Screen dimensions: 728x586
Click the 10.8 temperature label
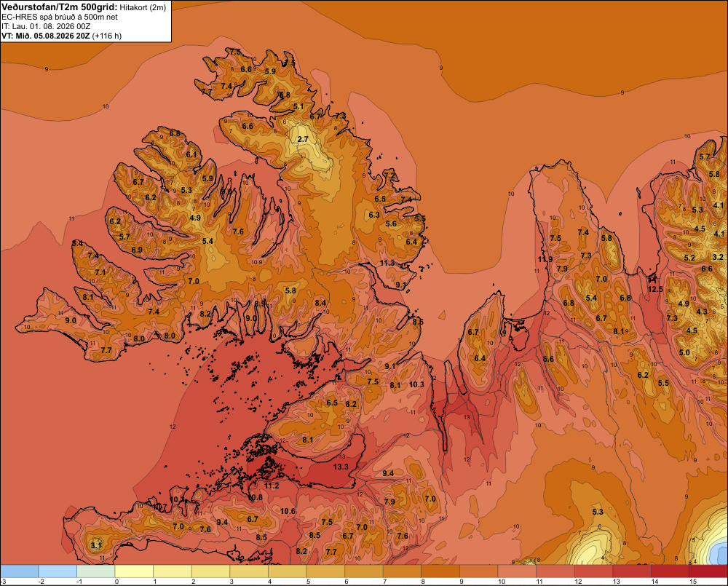pyautogui.click(x=255, y=497)
